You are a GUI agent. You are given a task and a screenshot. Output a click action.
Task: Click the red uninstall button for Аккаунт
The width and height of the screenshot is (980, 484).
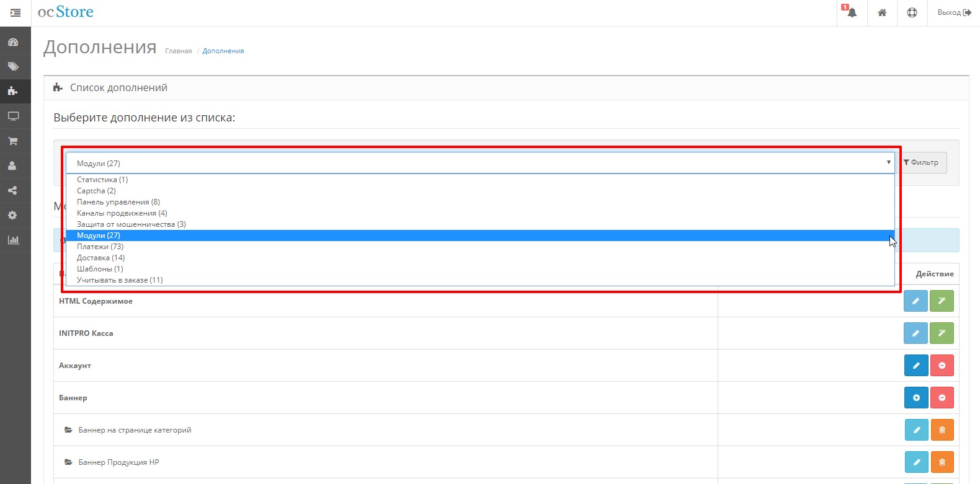click(942, 366)
